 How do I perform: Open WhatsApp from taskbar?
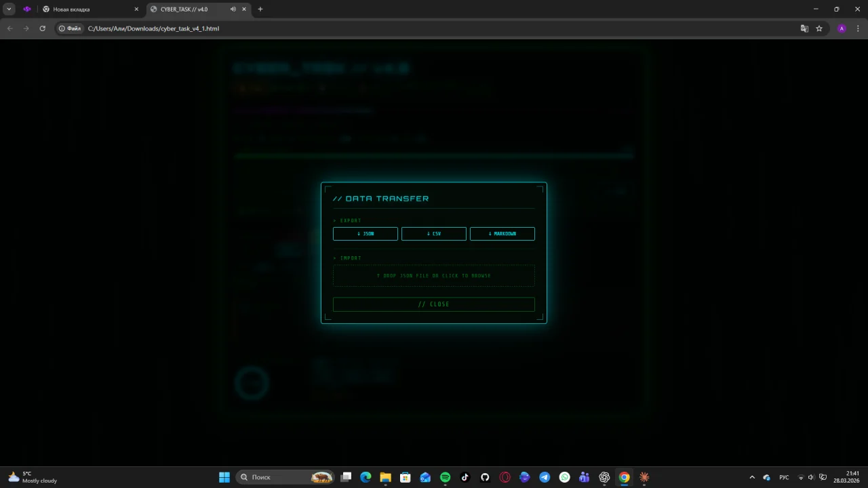click(564, 477)
